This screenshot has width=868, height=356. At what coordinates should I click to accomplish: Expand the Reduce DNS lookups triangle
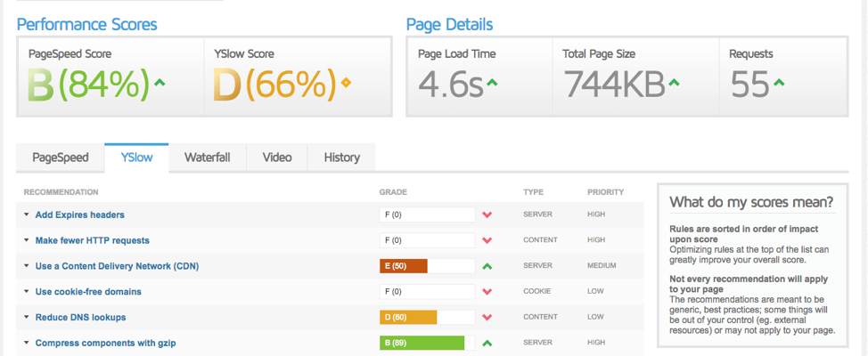(x=26, y=318)
